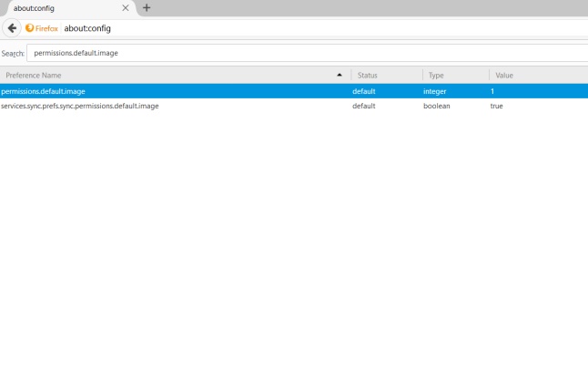Sort by Type column header
This screenshot has height=389, width=588.
456,76
